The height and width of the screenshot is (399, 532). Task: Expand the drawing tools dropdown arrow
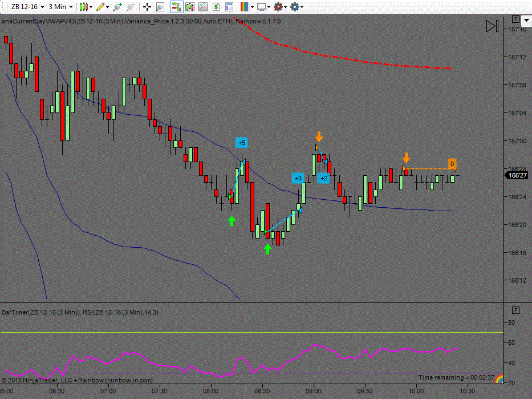pos(108,7)
